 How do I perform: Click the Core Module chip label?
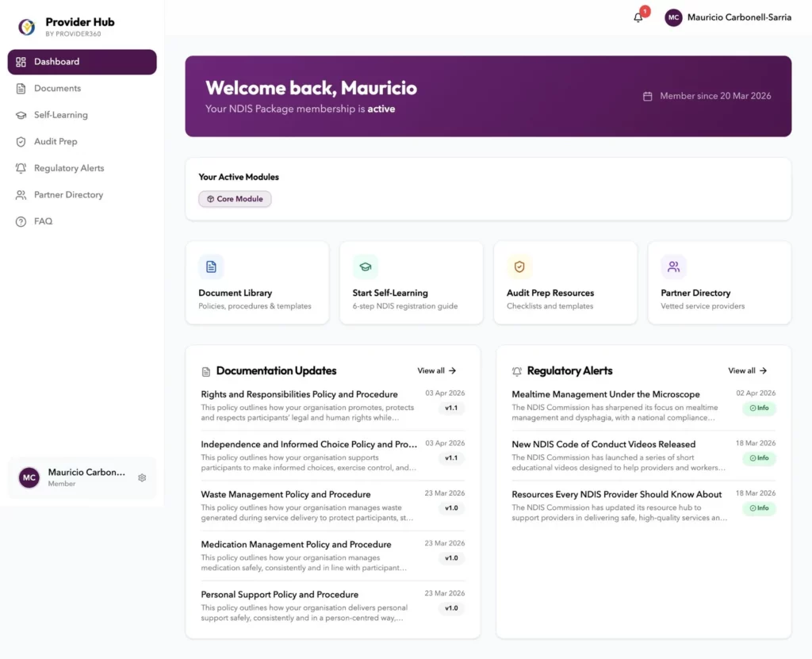pyautogui.click(x=239, y=199)
